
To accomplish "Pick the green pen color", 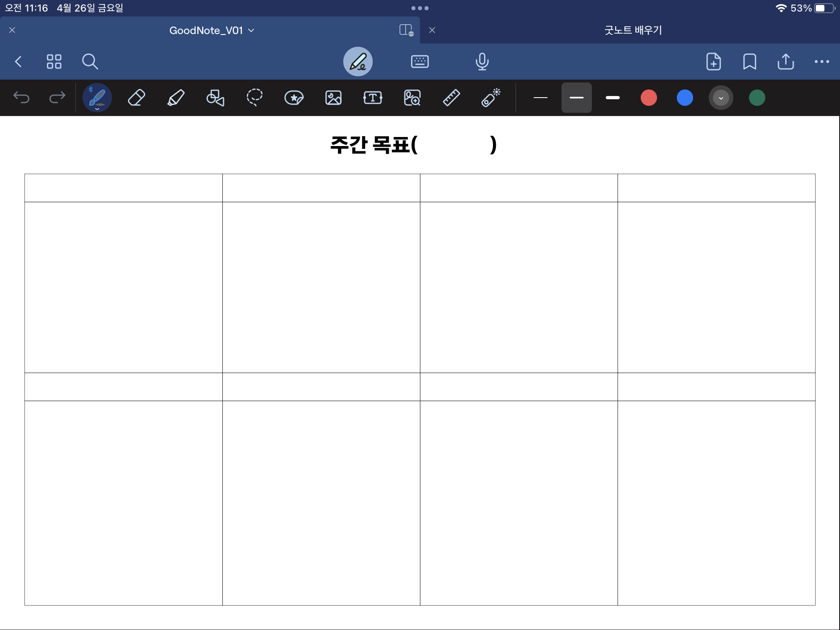I will click(x=757, y=98).
